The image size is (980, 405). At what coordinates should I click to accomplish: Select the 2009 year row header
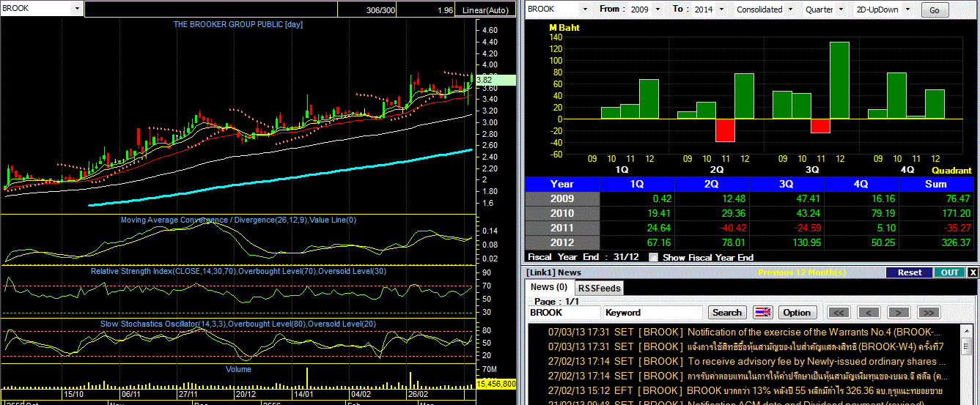[x=563, y=198]
